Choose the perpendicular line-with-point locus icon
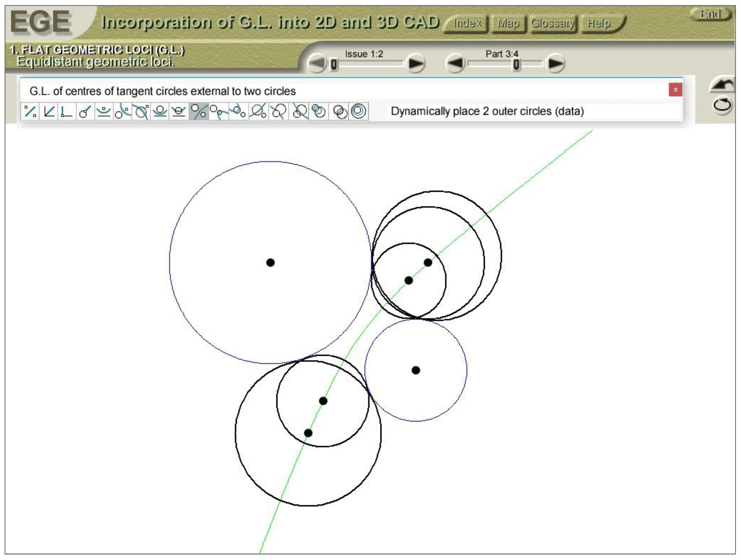This screenshot has height=560, width=741. point(67,111)
